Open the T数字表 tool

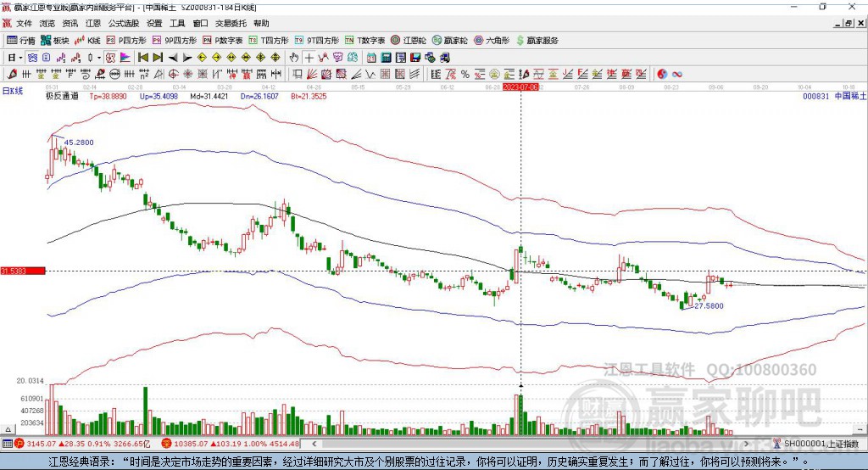(x=364, y=41)
